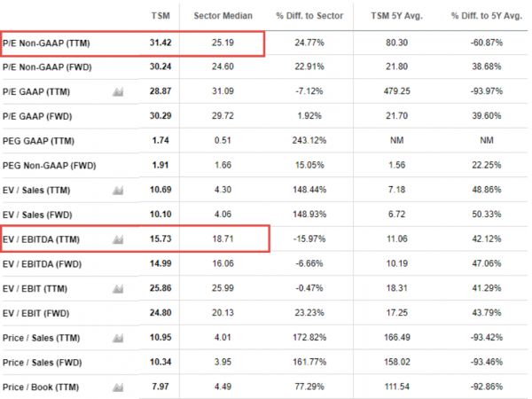The width and height of the screenshot is (532, 399).
Task: Open chart icon for P/E GAAP (TTM)
Action: 118,91
